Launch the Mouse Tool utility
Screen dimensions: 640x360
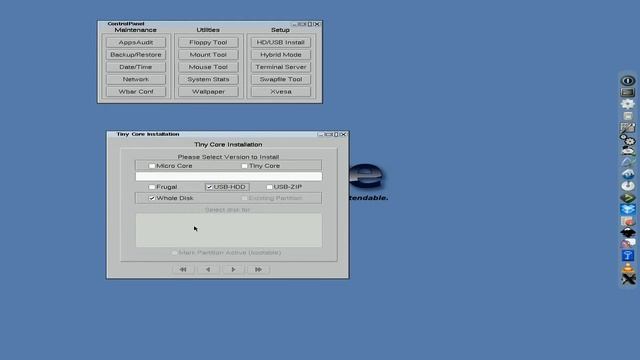tap(208, 67)
